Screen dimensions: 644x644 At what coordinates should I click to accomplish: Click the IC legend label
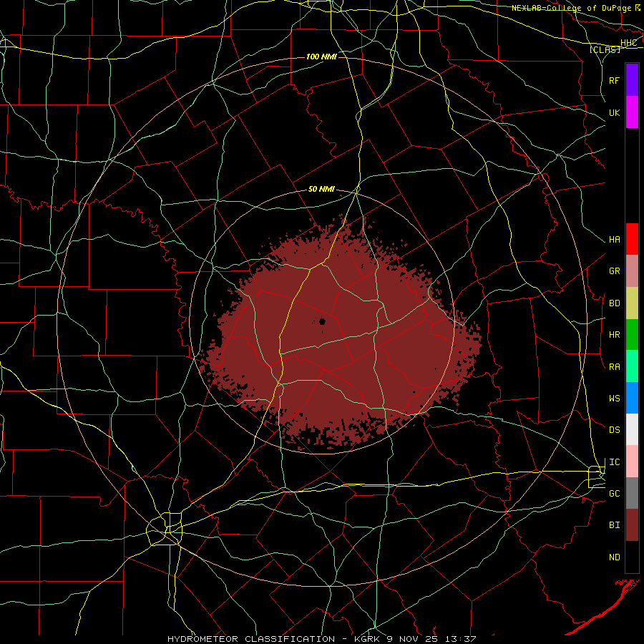614,462
